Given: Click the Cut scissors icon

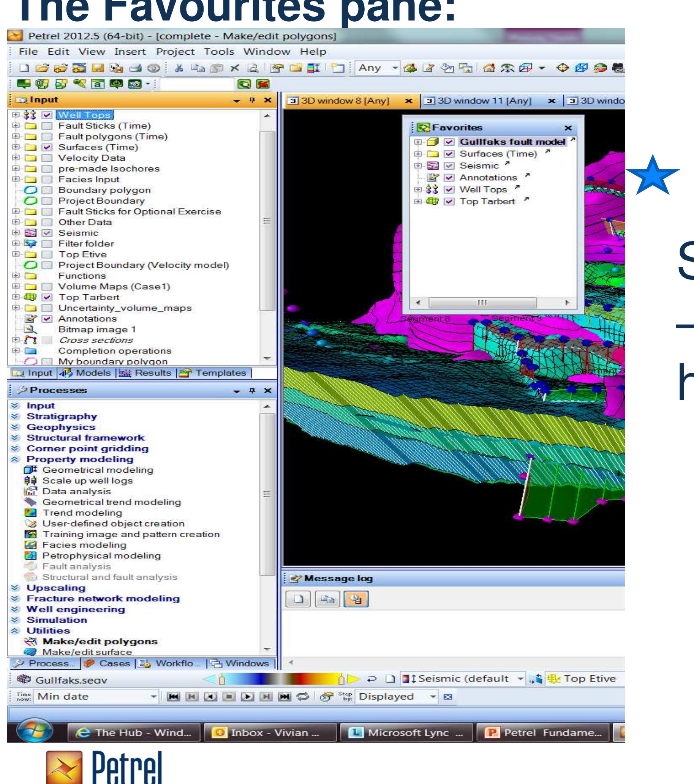Looking at the screenshot, I should pyautogui.click(x=179, y=68).
